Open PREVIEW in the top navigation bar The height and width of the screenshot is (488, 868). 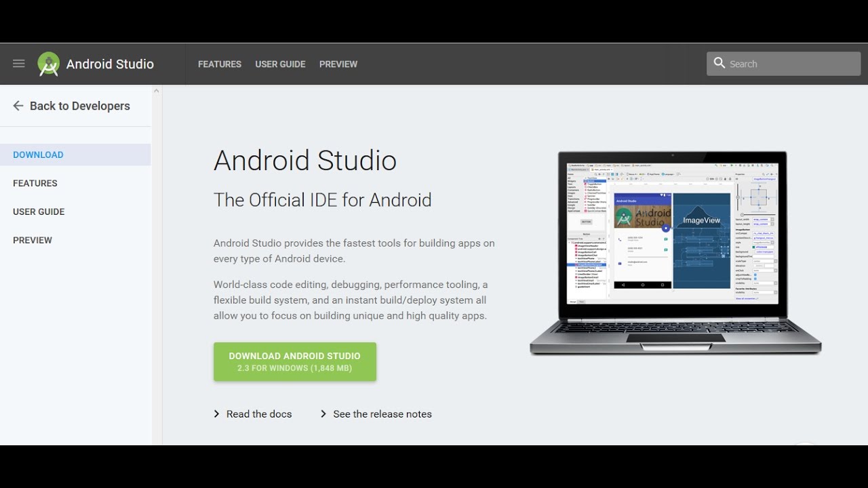click(x=338, y=64)
